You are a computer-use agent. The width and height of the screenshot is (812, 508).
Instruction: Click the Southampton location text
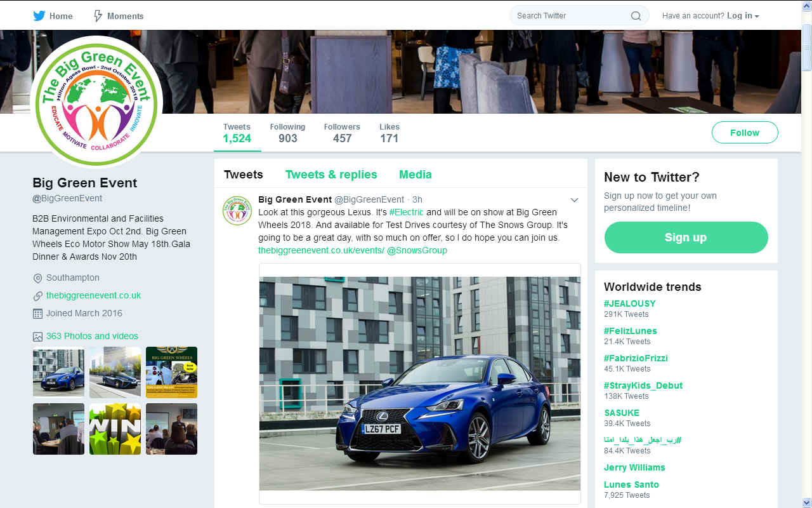73,277
